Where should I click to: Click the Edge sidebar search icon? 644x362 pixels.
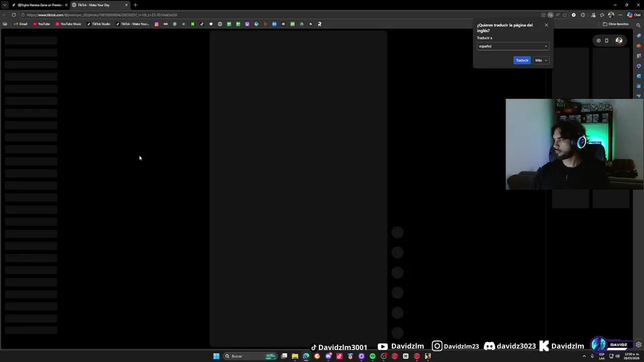pos(638,25)
